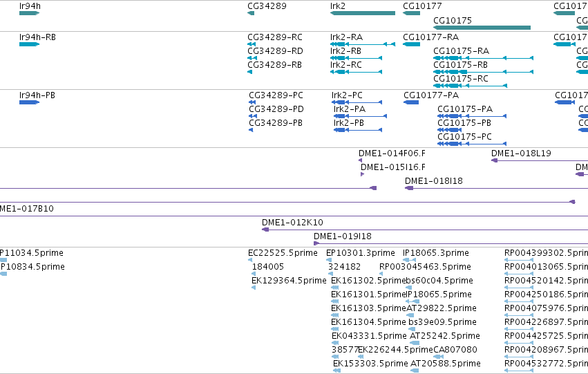Select the CG34289-PC protein

click(252, 102)
